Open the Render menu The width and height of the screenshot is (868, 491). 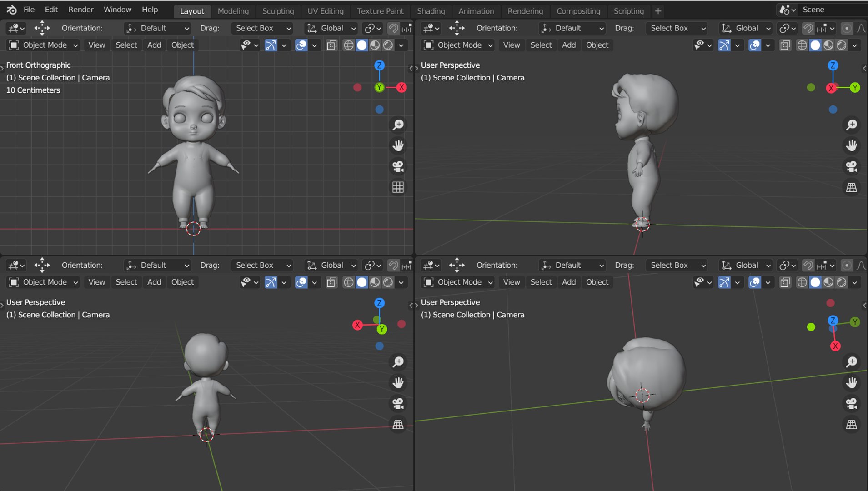point(80,10)
